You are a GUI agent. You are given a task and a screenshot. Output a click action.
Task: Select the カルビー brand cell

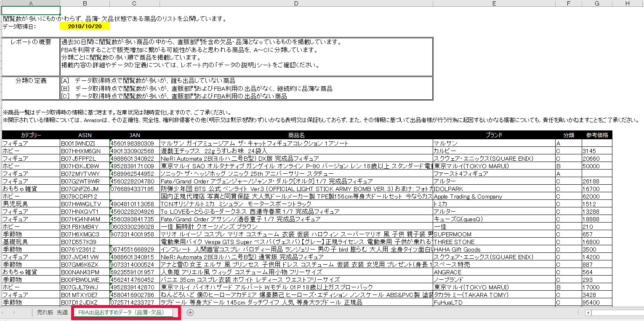(x=494, y=151)
